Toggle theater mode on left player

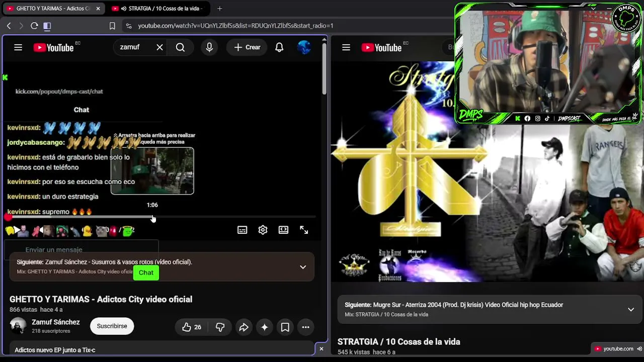(284, 230)
